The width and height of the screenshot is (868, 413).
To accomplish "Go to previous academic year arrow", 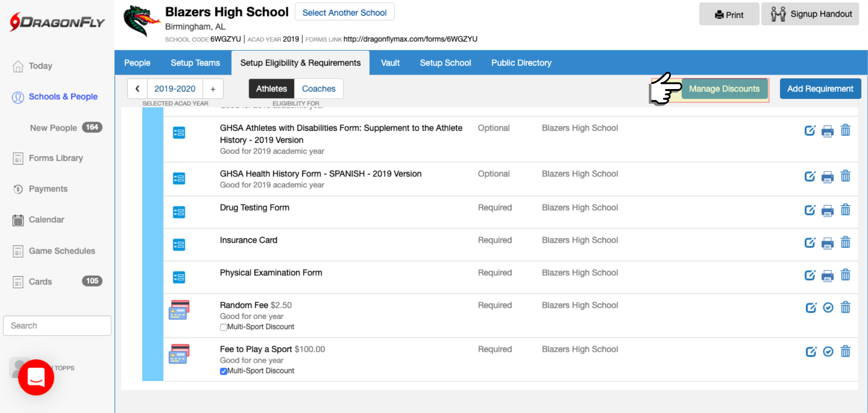I will pyautogui.click(x=137, y=89).
